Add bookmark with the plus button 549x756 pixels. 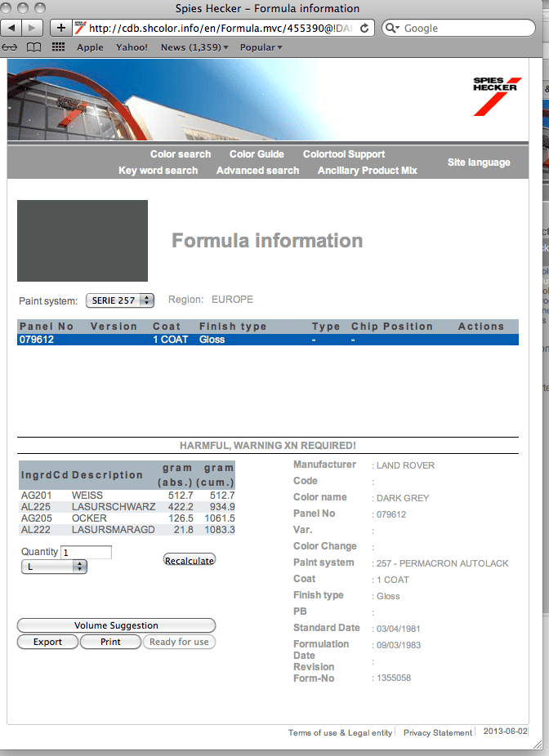[60, 28]
